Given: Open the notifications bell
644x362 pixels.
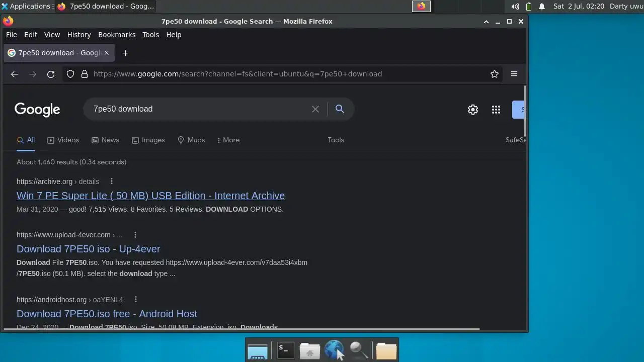Looking at the screenshot, I should [542, 7].
